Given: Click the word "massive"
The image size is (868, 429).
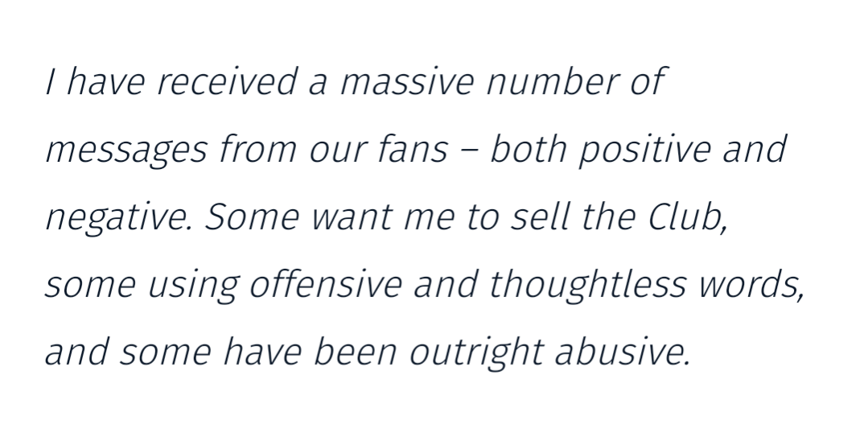Looking at the screenshot, I should coord(407,81).
